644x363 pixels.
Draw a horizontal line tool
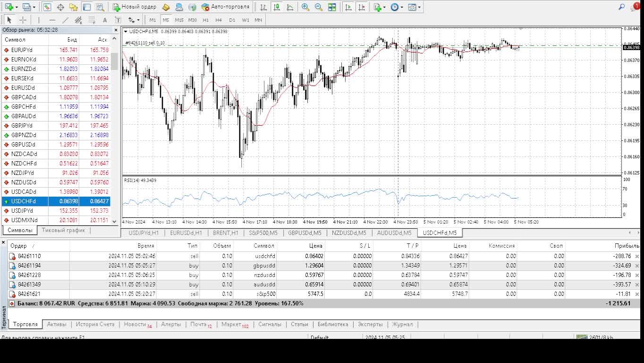tap(52, 20)
